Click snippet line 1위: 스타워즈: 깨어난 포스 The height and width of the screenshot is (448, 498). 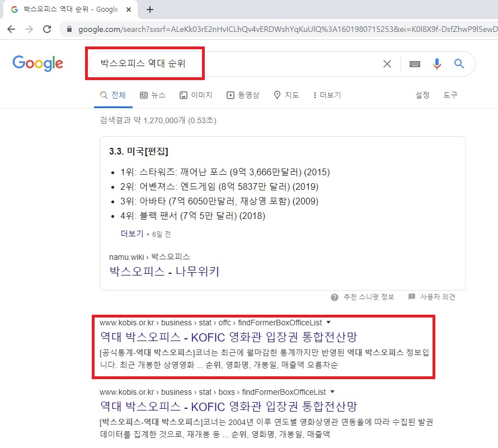225,172
